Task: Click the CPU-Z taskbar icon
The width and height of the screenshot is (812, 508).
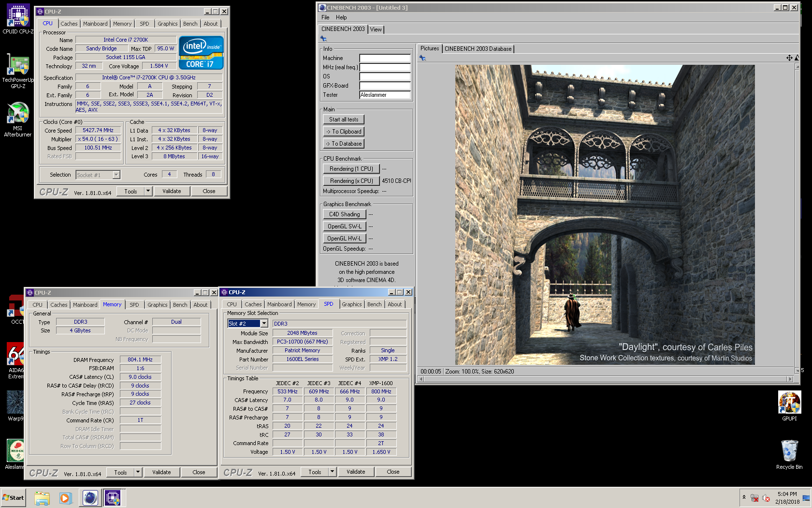Action: [x=113, y=498]
